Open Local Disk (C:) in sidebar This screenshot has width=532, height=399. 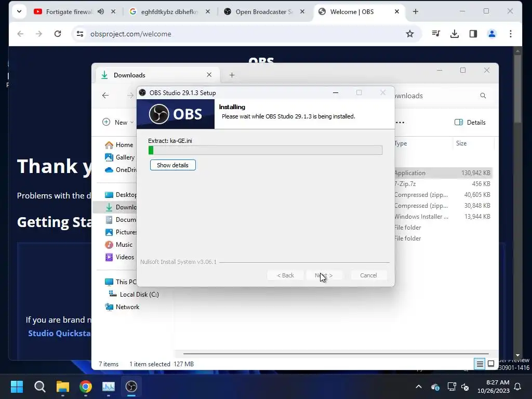[x=134, y=295]
